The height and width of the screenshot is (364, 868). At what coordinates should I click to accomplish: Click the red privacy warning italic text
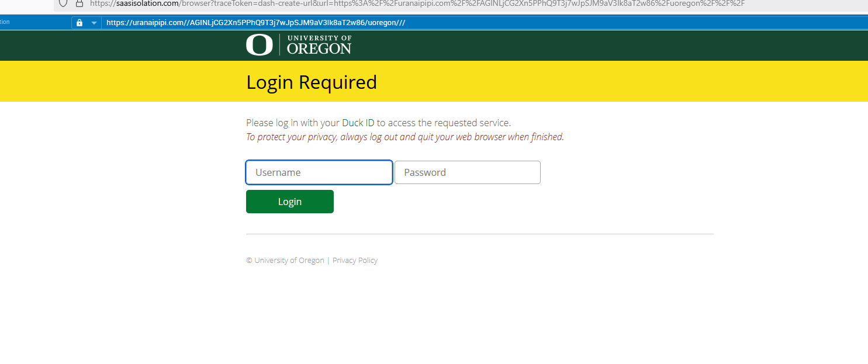click(404, 137)
